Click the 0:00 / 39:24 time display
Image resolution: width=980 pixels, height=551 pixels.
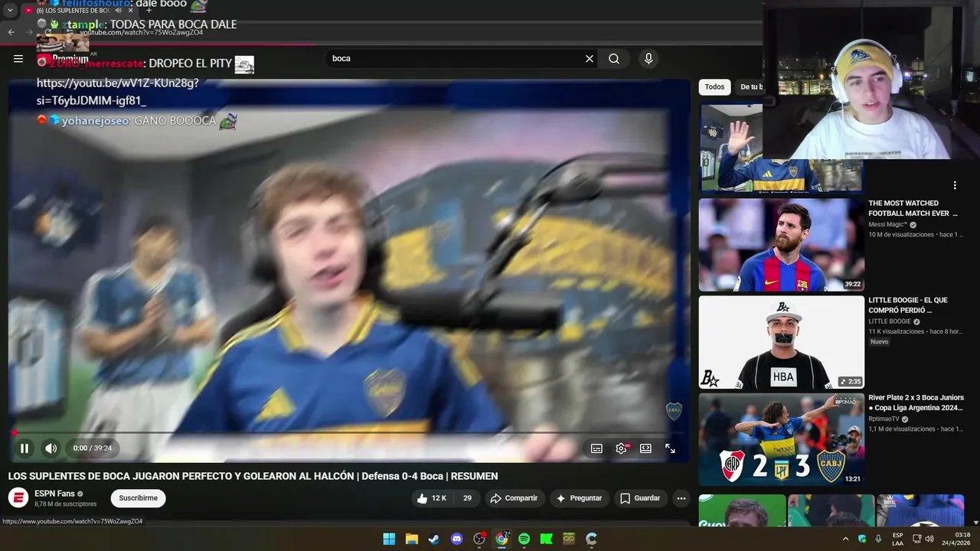click(93, 448)
